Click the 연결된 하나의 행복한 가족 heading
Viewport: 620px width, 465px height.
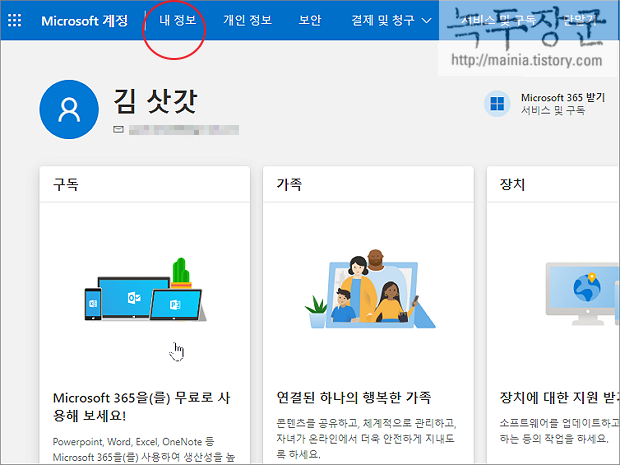tap(354, 397)
